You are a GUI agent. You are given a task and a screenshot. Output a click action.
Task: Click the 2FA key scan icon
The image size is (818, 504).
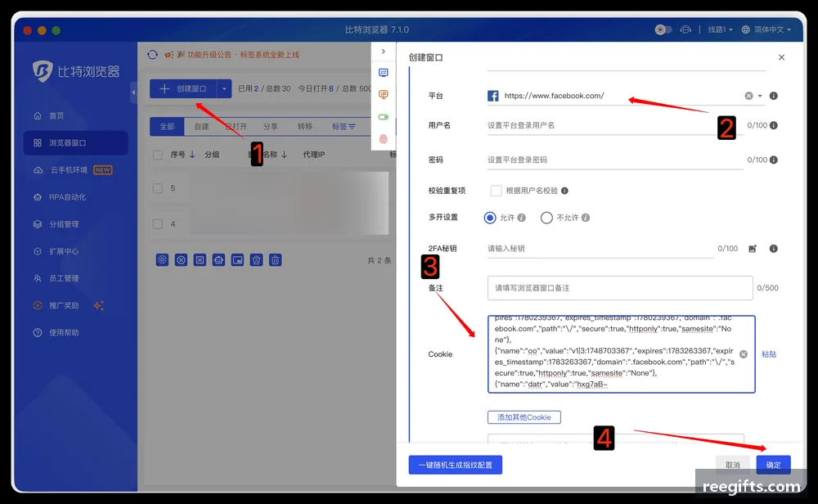(753, 249)
